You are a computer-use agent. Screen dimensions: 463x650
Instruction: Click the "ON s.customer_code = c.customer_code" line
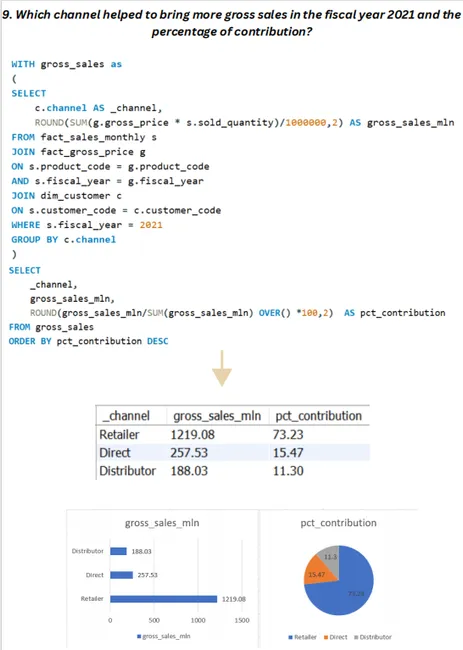[116, 211]
